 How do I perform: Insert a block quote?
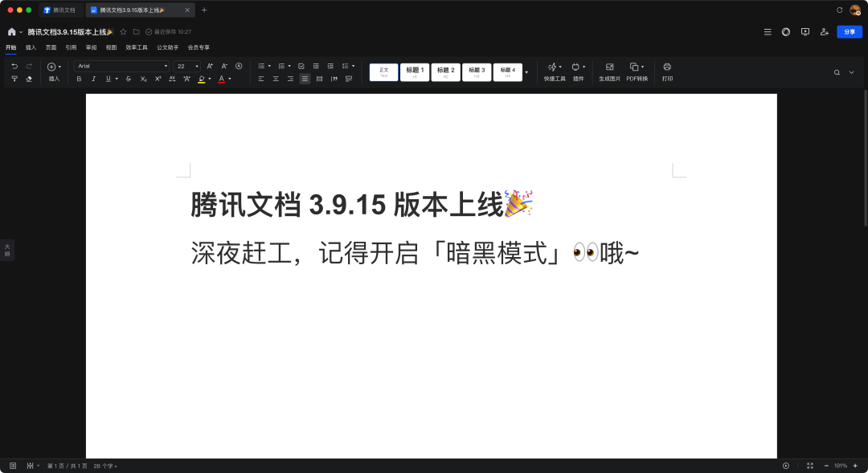click(334, 80)
